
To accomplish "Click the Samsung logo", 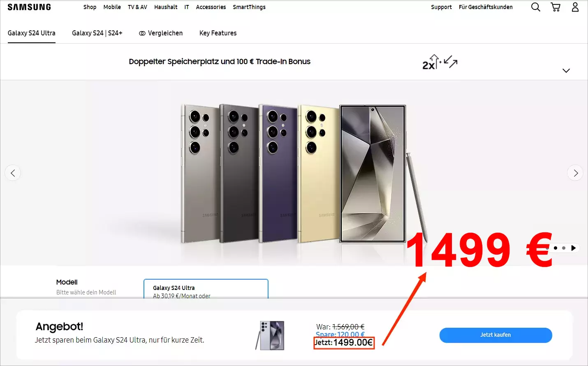I will [x=29, y=7].
